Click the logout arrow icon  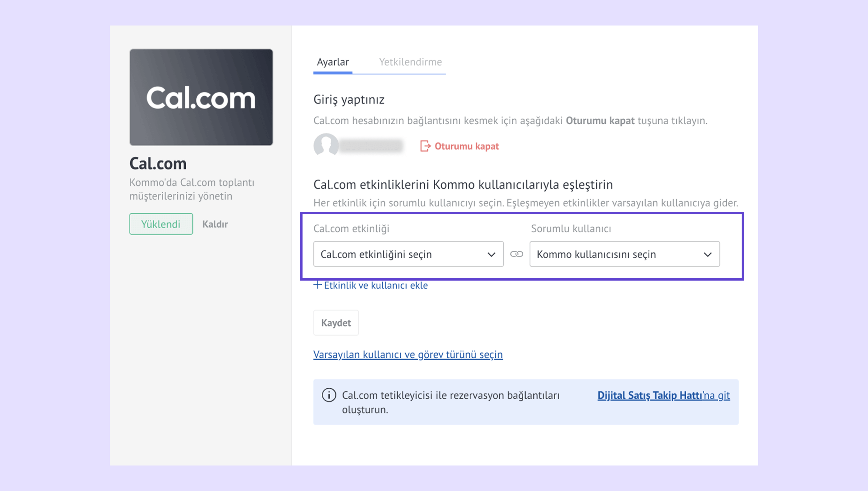425,146
